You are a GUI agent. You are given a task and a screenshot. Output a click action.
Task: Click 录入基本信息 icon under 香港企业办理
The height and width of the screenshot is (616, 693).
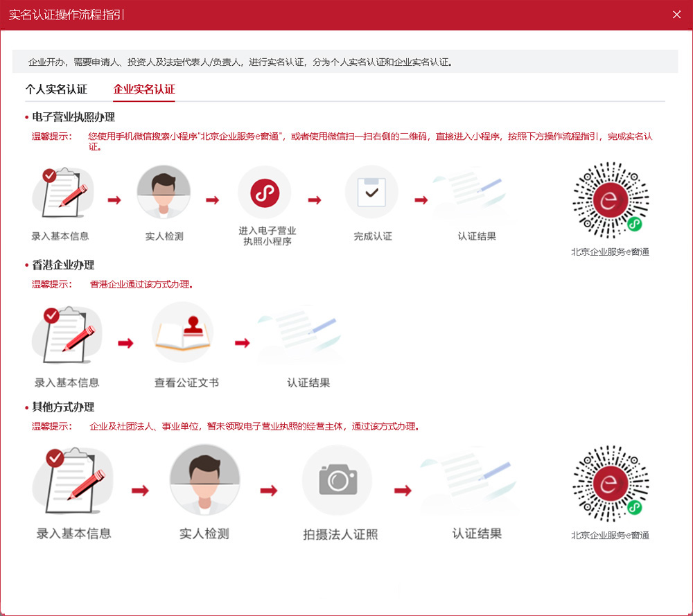67,334
